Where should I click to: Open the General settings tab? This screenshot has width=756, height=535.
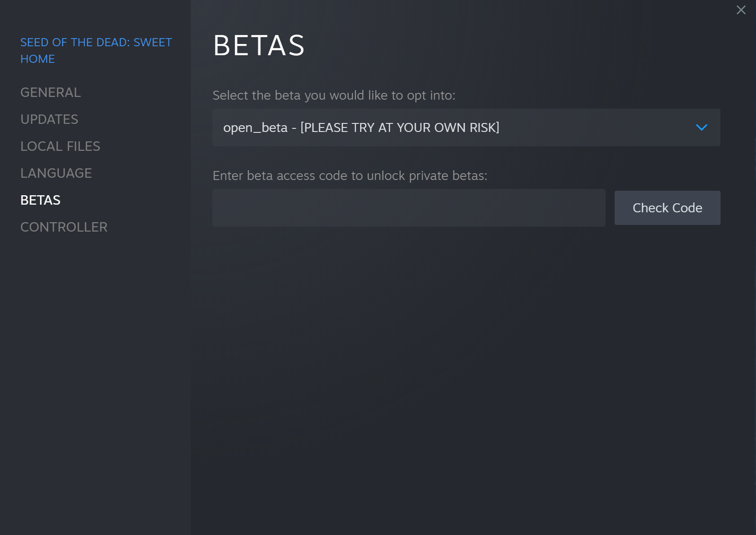(x=51, y=92)
